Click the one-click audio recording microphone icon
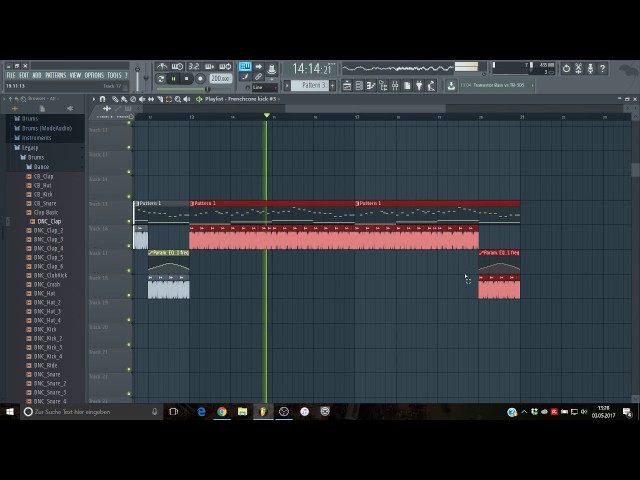 (590, 69)
